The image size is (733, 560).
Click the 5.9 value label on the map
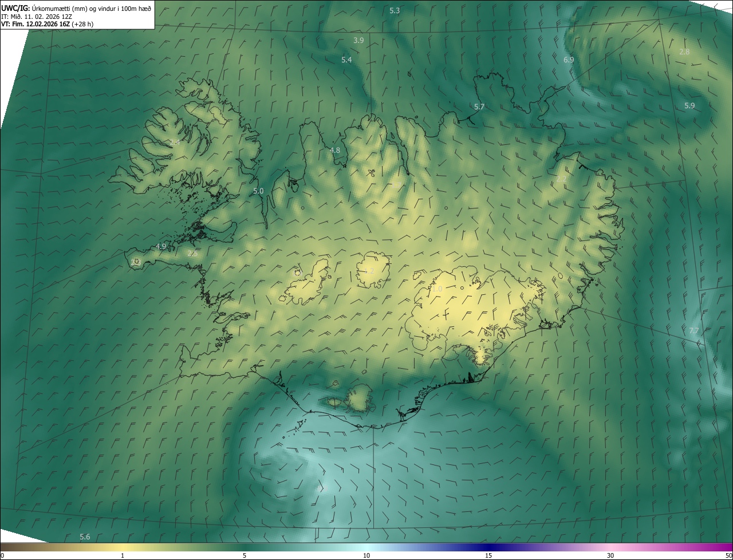point(689,106)
